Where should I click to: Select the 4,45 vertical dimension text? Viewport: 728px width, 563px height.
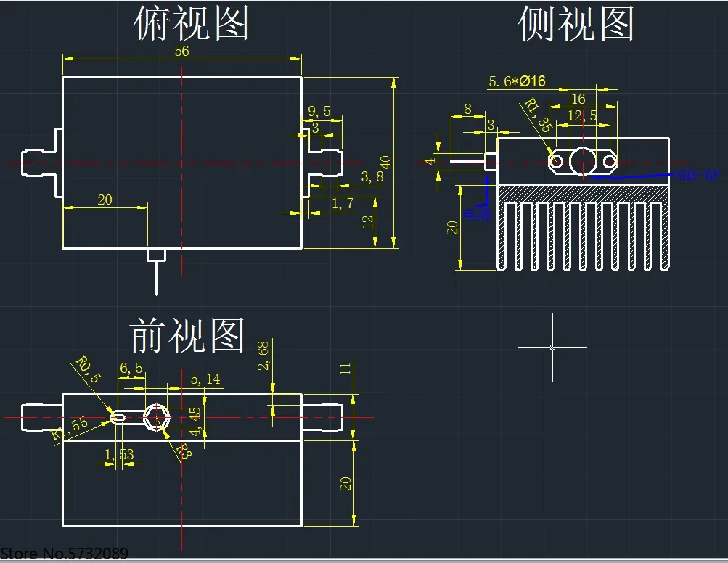[195, 422]
